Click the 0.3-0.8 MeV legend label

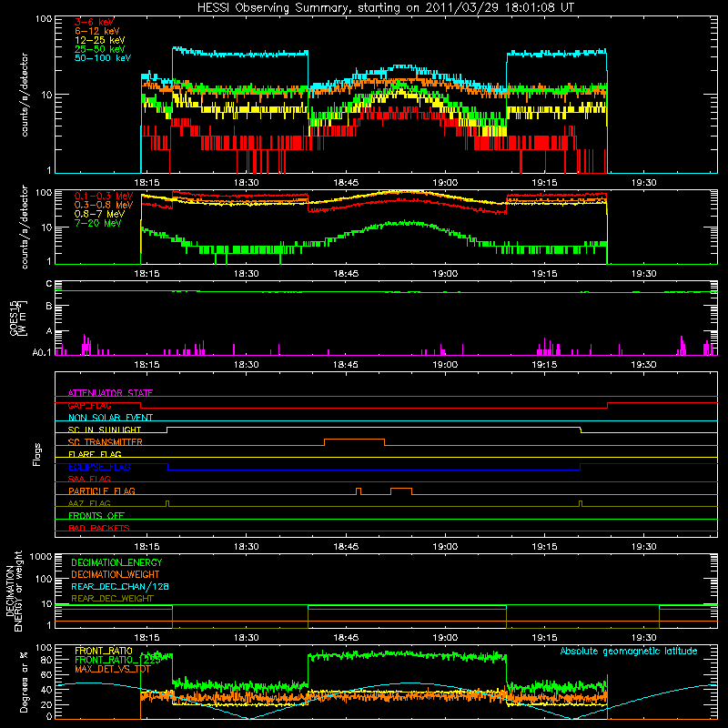click(104, 205)
